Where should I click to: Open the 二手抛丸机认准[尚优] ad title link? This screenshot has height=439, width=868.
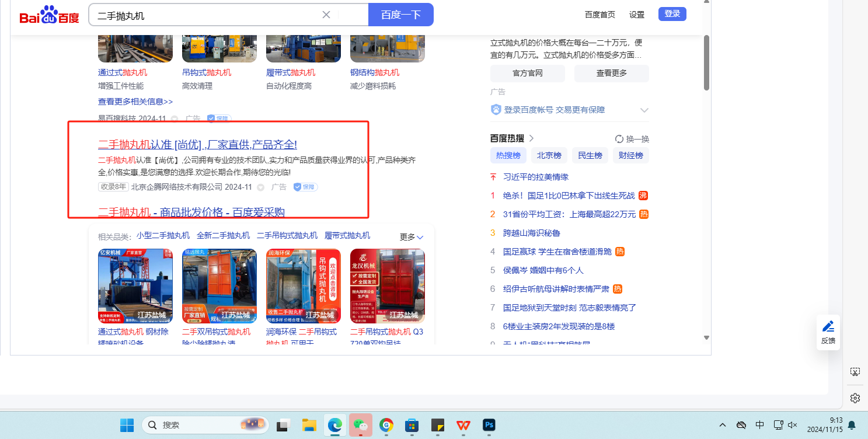pyautogui.click(x=197, y=145)
